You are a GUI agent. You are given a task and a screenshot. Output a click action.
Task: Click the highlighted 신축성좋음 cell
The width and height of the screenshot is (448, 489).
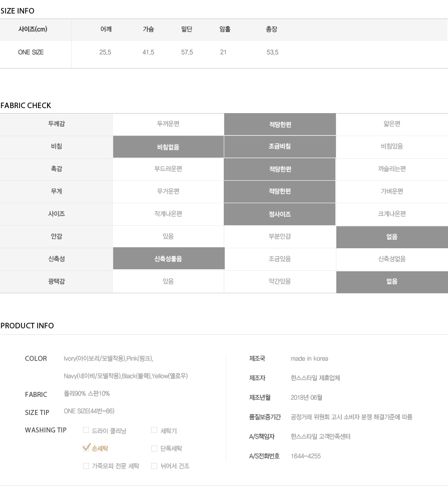[x=169, y=259]
